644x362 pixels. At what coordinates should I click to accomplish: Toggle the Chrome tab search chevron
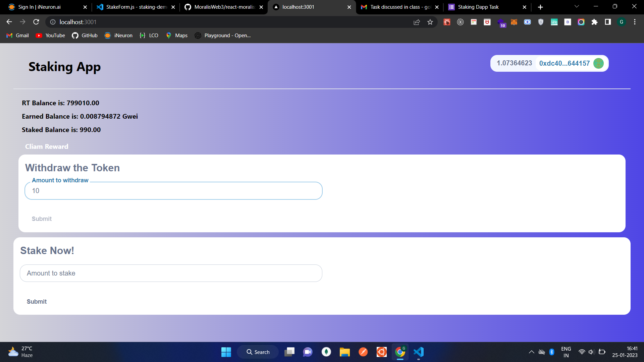[x=577, y=7]
